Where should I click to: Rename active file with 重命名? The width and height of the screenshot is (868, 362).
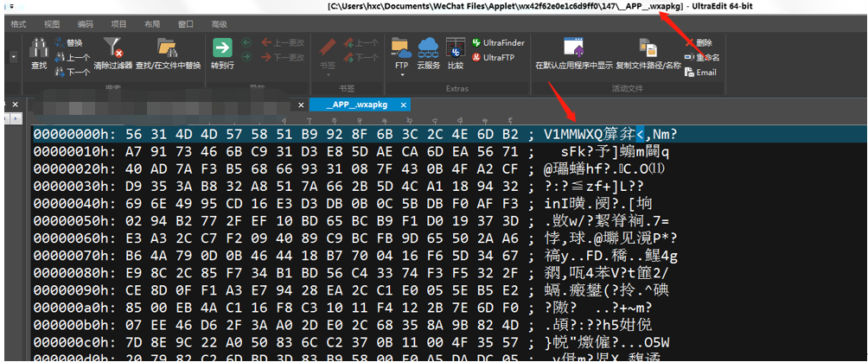[x=702, y=57]
